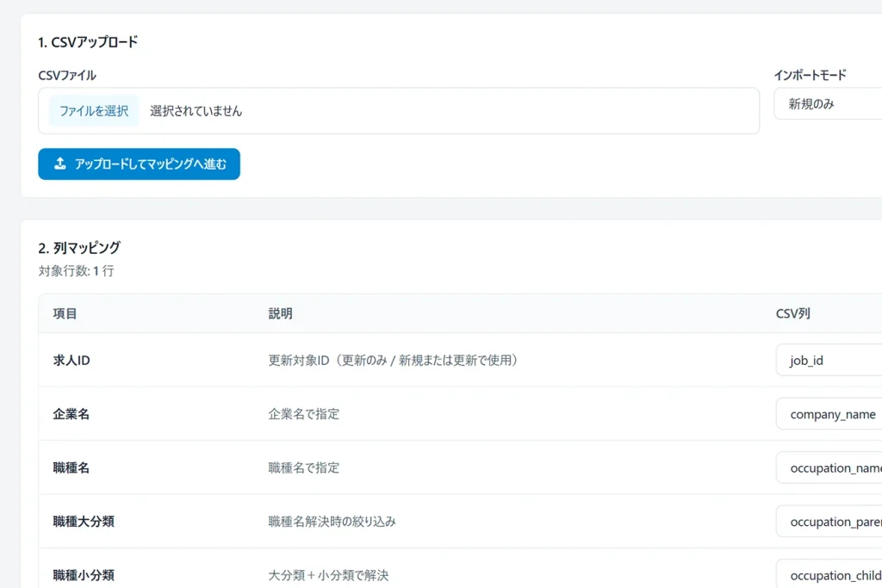Open the company_name CSV column dropdown
The image size is (882, 588).
coord(829,414)
